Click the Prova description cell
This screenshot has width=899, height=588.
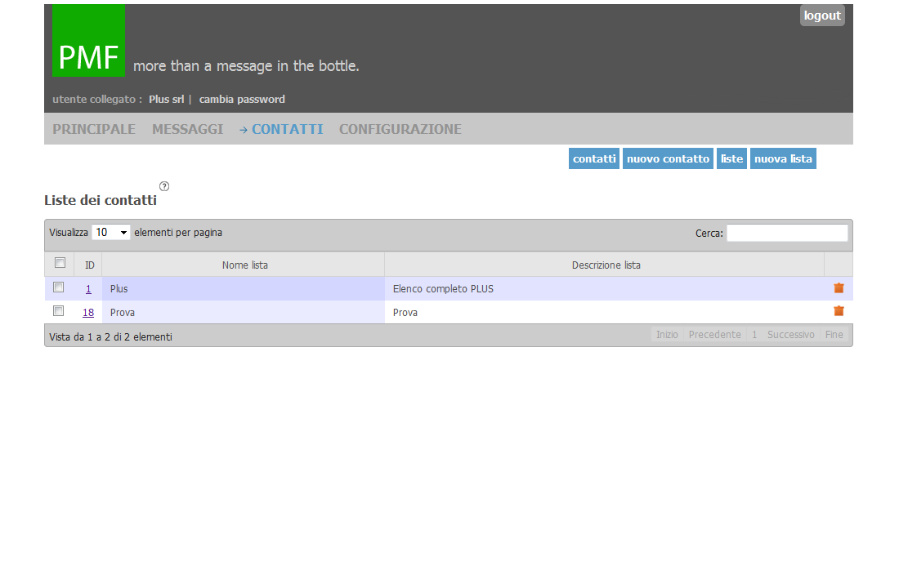point(604,312)
